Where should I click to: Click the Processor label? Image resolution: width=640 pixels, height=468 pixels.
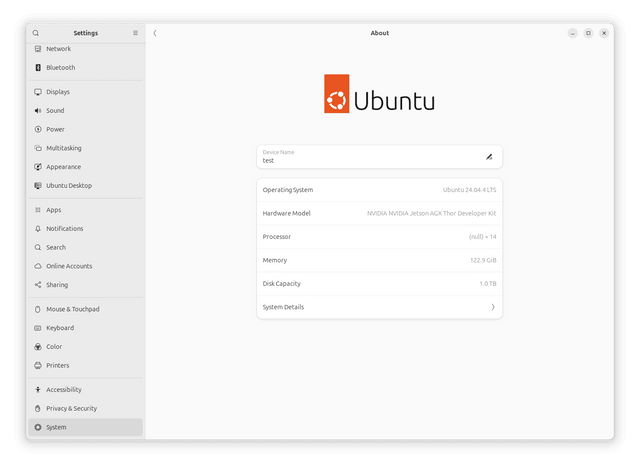click(277, 237)
